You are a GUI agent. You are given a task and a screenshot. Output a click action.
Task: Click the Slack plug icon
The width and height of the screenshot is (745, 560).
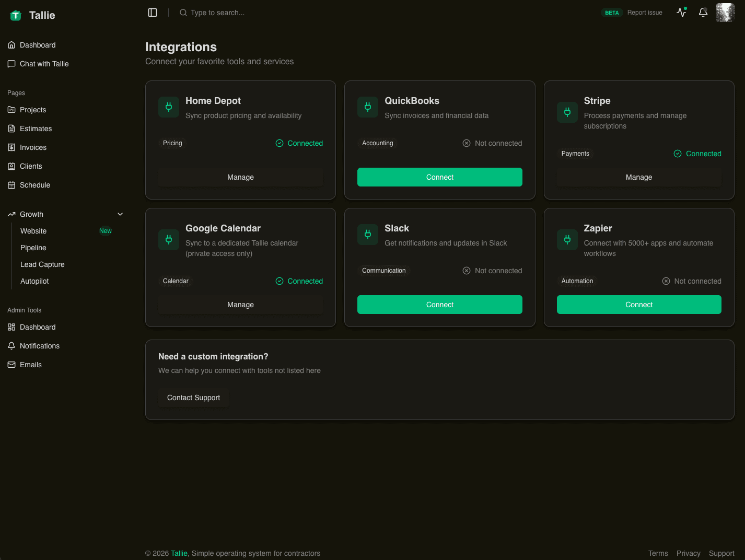[368, 235]
